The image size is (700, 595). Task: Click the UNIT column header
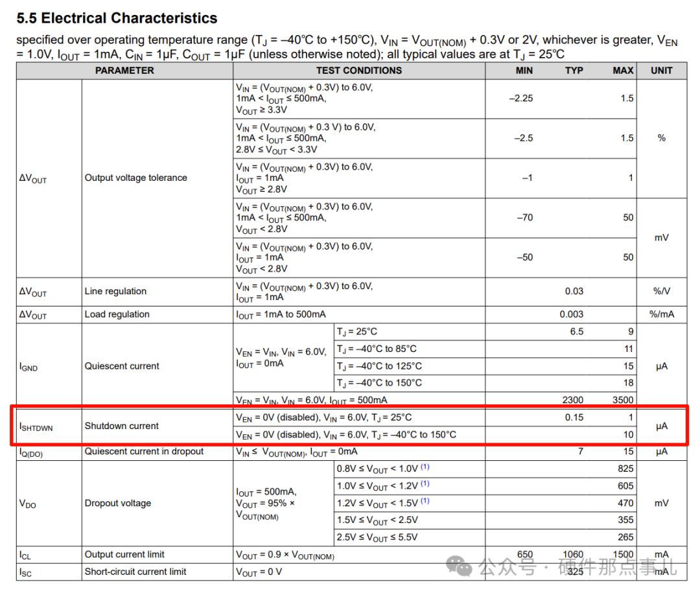click(662, 71)
